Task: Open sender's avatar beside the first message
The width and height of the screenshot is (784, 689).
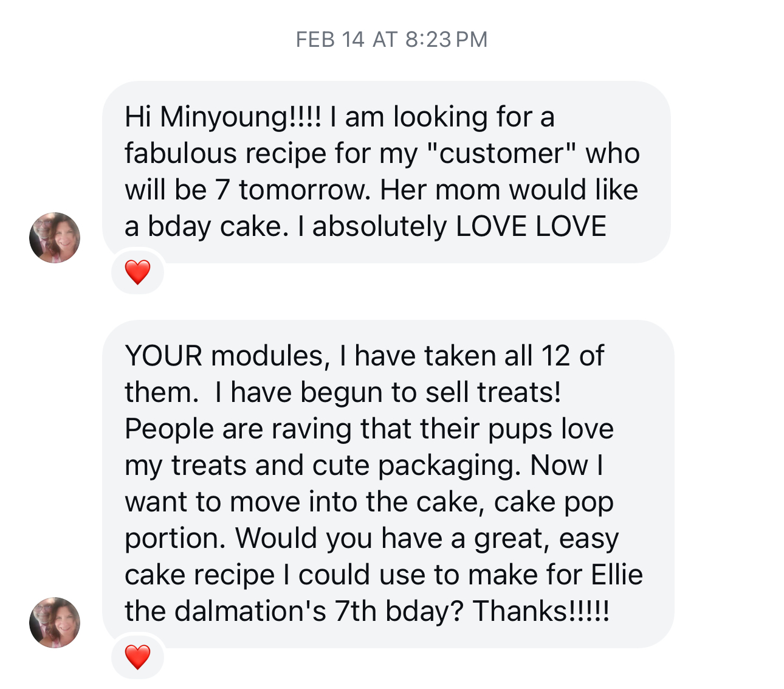Action: click(55, 238)
